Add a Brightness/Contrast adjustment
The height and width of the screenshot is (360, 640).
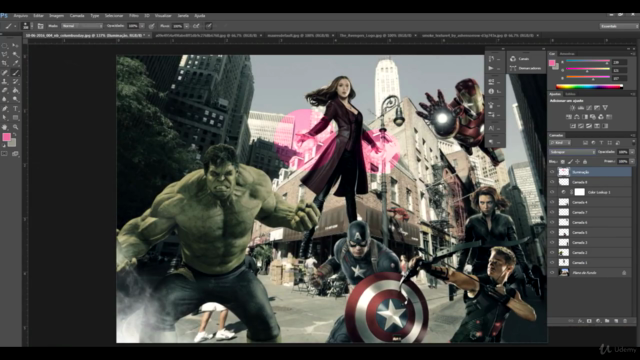(x=572, y=108)
